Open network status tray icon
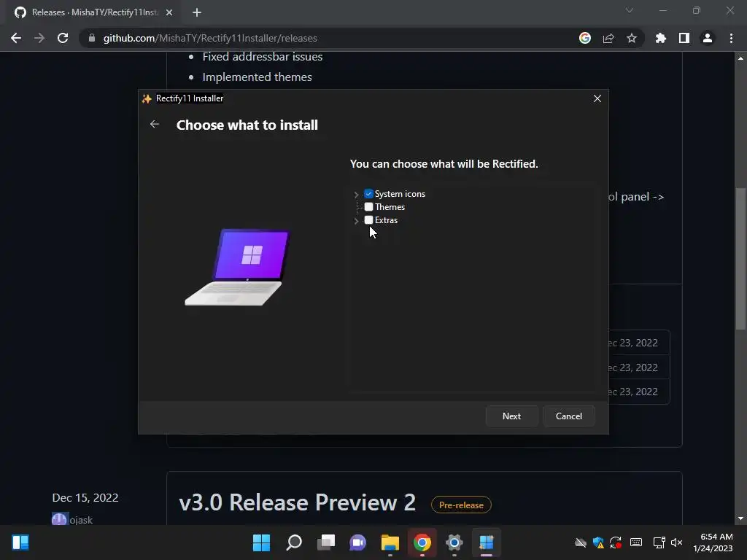747x560 pixels. pyautogui.click(x=659, y=542)
